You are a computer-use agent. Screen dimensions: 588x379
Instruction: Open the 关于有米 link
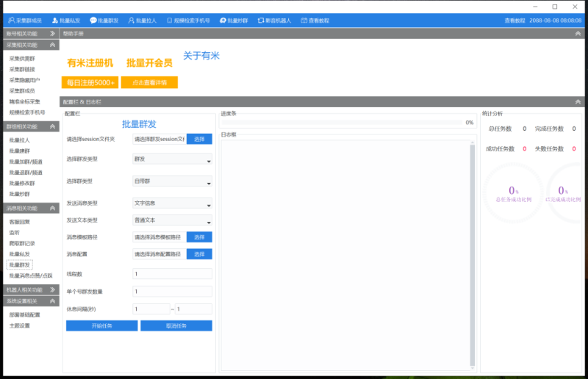[201, 56]
